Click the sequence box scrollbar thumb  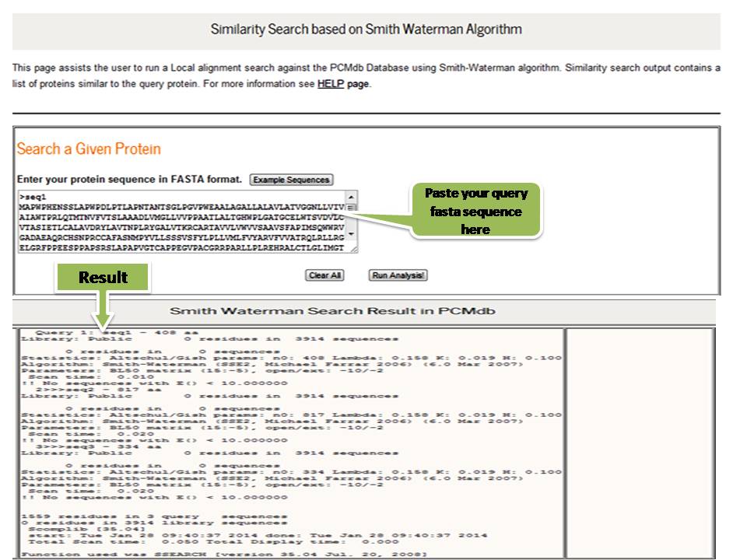pyautogui.click(x=351, y=208)
